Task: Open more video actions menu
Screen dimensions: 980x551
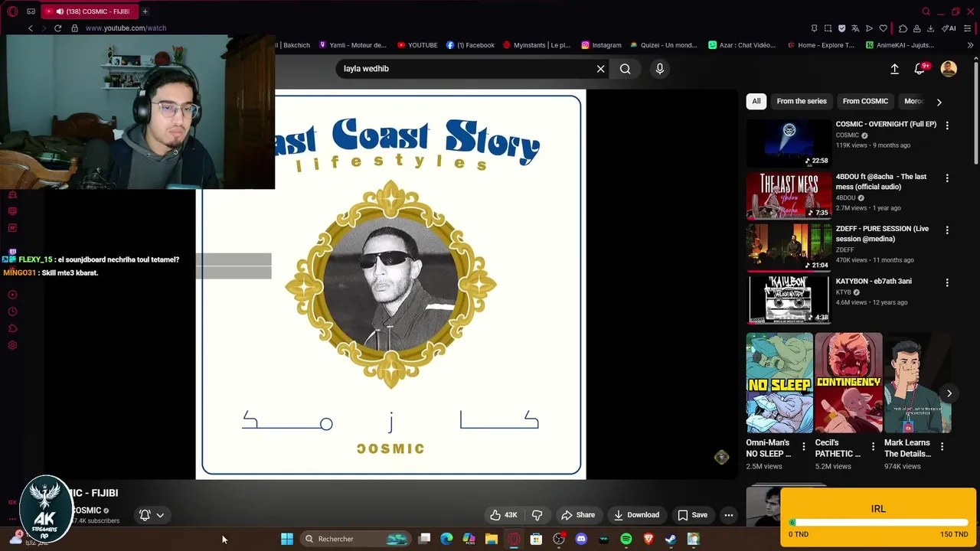Action: pos(729,515)
